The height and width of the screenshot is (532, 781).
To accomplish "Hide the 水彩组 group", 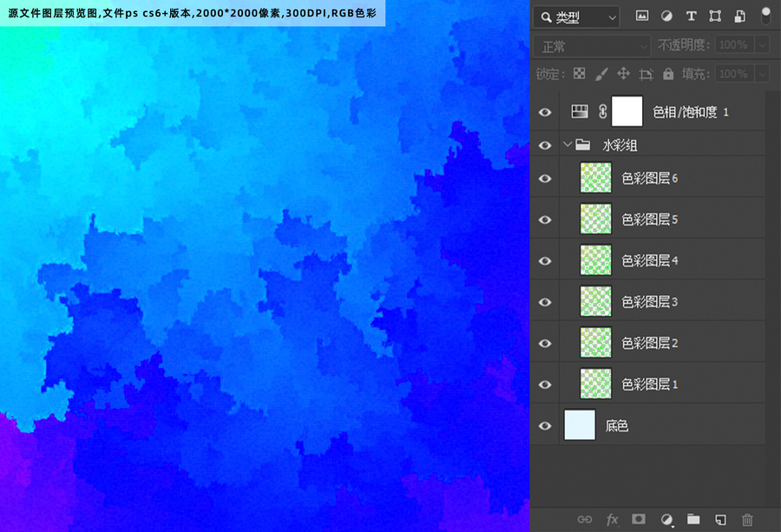I will 545,145.
